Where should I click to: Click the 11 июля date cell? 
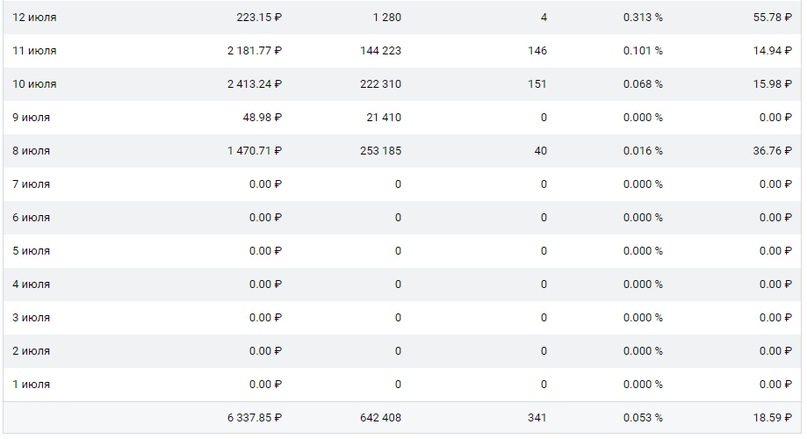34,50
